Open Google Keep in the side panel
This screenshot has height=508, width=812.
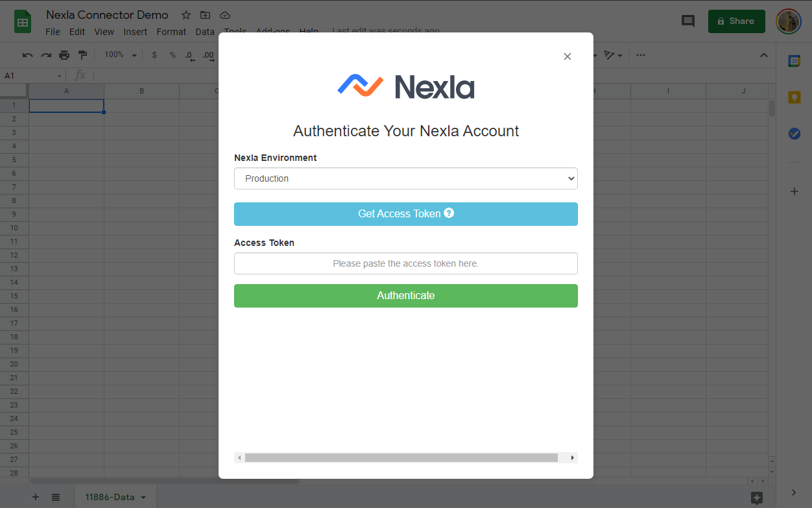[794, 97]
